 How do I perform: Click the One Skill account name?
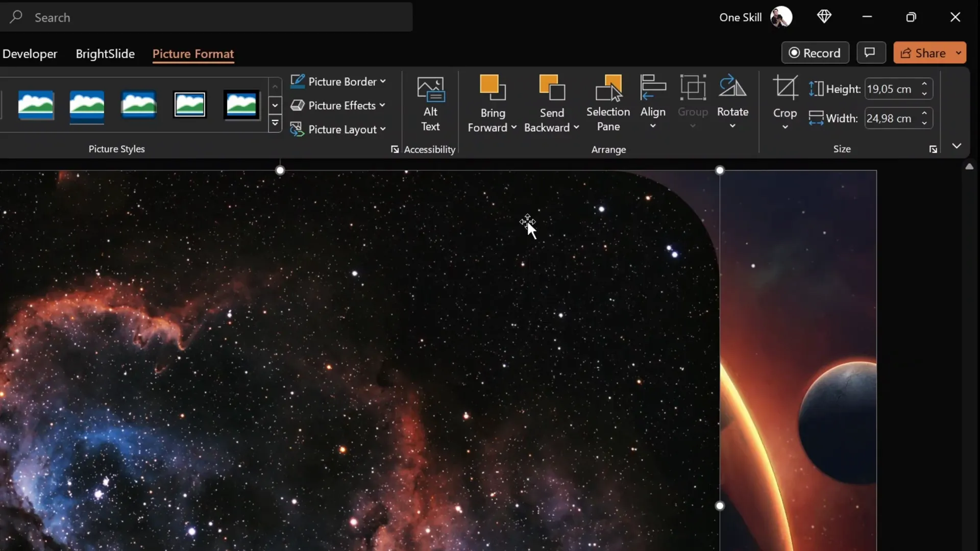pyautogui.click(x=740, y=17)
